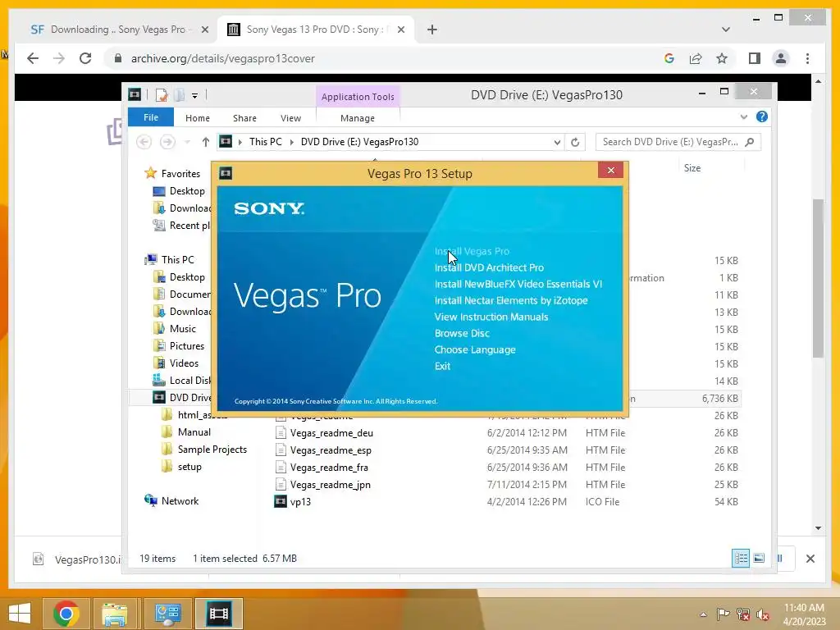The width and height of the screenshot is (840, 630).
Task: Click Properties icon in quick access toolbar
Action: tap(162, 95)
